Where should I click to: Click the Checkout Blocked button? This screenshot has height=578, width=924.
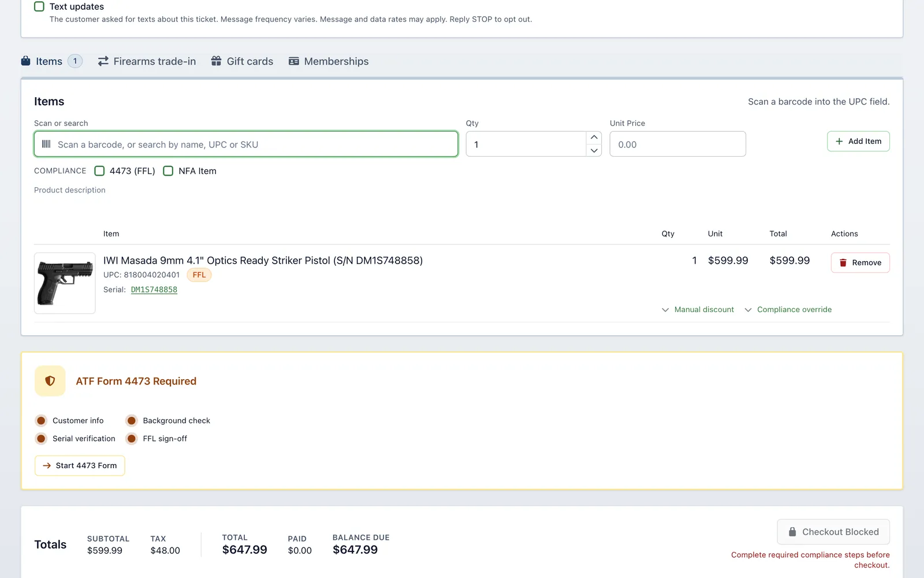tap(833, 532)
